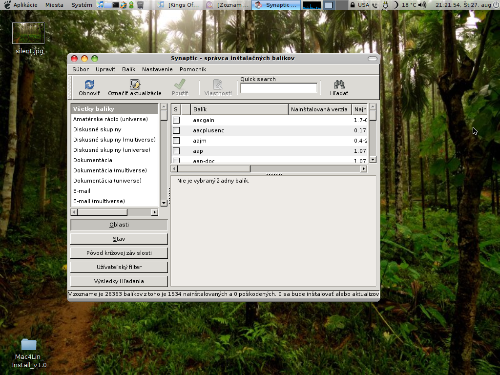Click the Kings Of taskbar window button

(179, 5)
